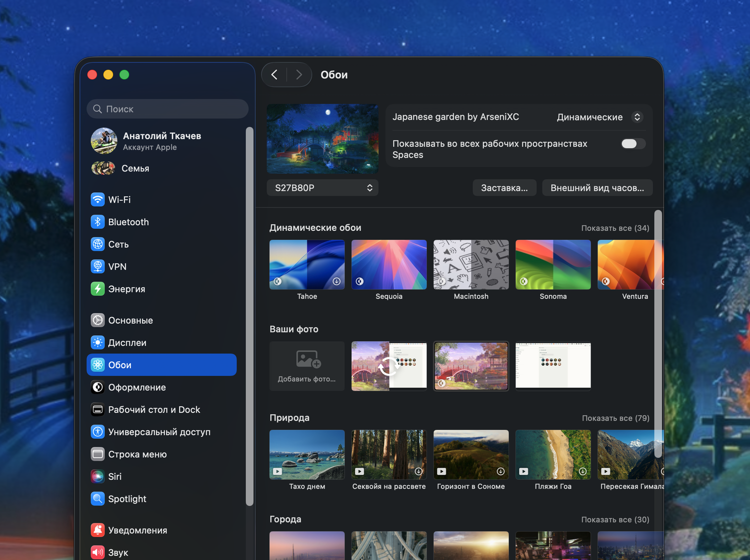
Task: Choose the Пересекая Гималаи wallpaper thumbnail
Action: (x=630, y=455)
